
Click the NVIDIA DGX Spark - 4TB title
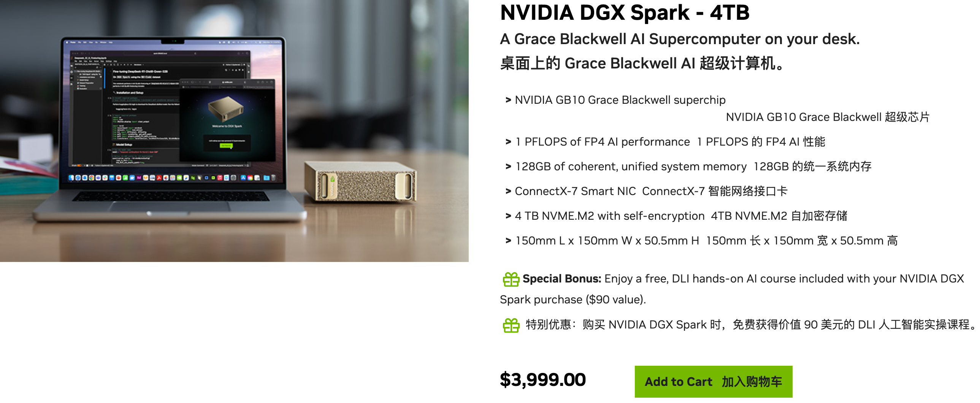(x=624, y=13)
